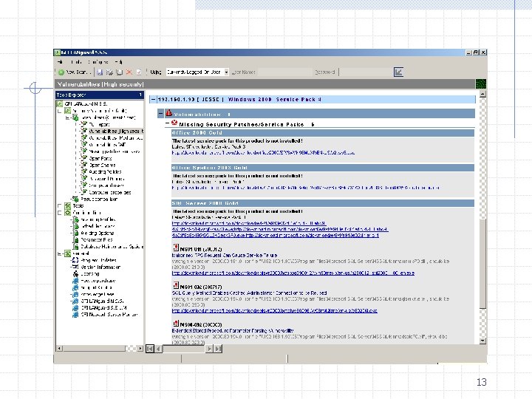Screen dimensions: 532x399
Task: Open the Tools menu
Action: pos(76,62)
